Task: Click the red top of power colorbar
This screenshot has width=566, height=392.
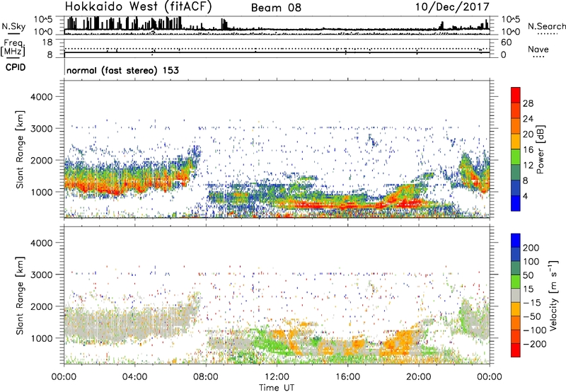Action: (x=516, y=95)
